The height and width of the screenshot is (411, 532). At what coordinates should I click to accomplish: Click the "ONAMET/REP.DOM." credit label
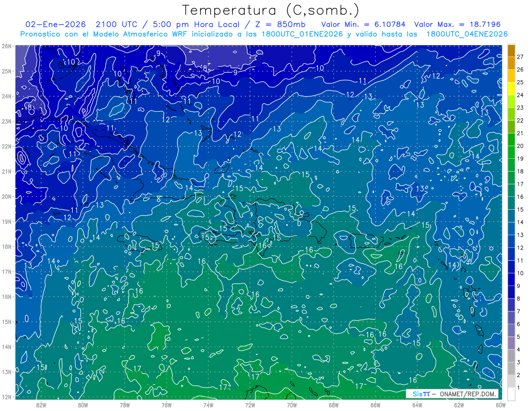[468, 394]
